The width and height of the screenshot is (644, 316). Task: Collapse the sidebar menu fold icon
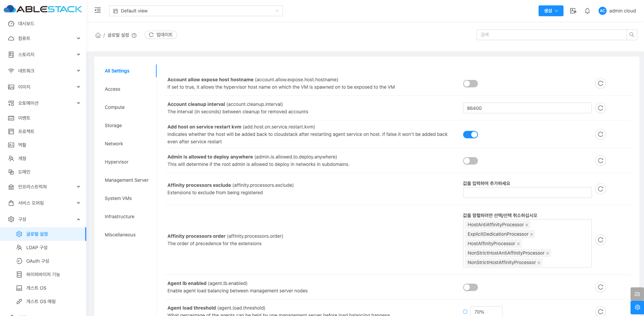point(98,10)
